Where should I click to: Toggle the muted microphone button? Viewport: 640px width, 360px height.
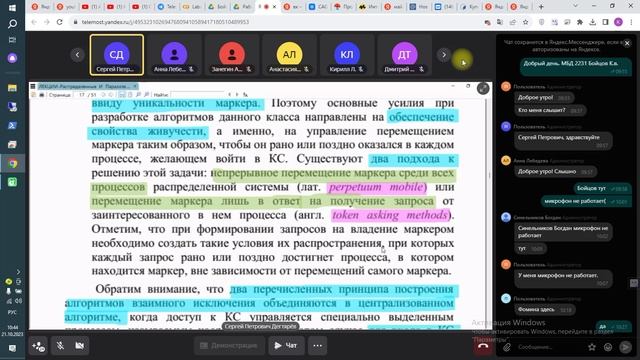coord(60,346)
